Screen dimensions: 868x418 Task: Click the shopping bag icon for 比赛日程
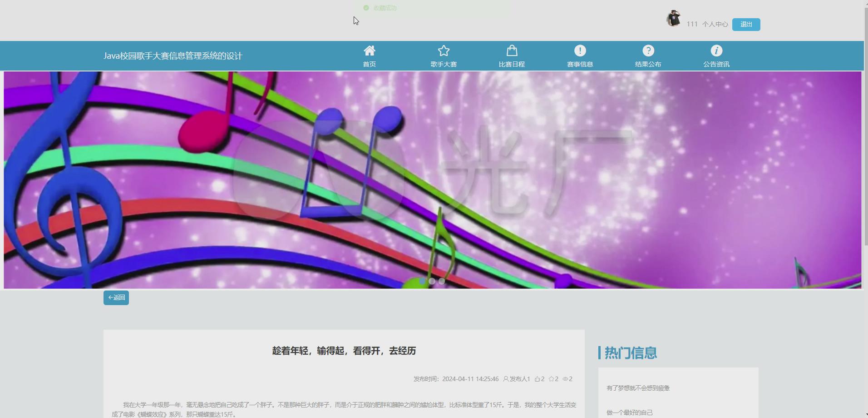point(512,50)
